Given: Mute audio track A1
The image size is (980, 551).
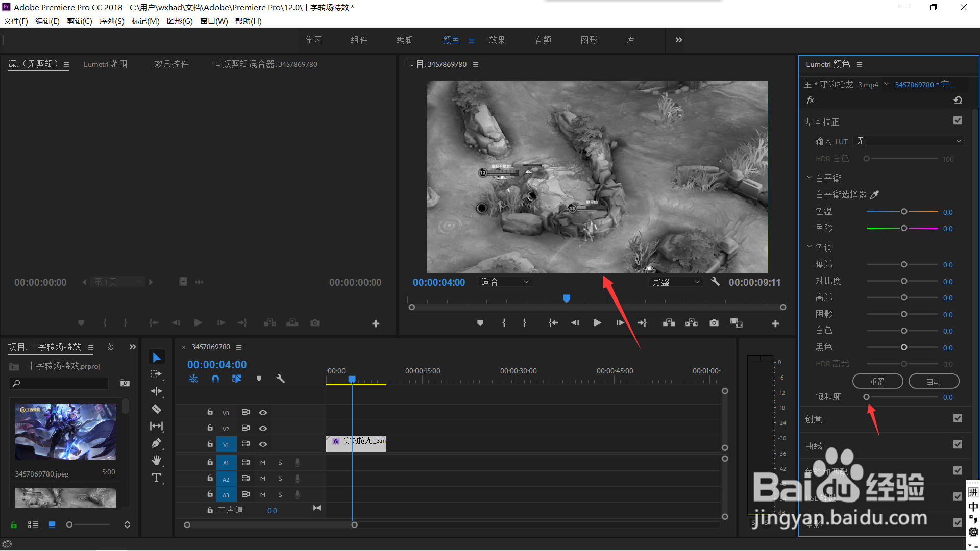Looking at the screenshot, I should tap(263, 463).
